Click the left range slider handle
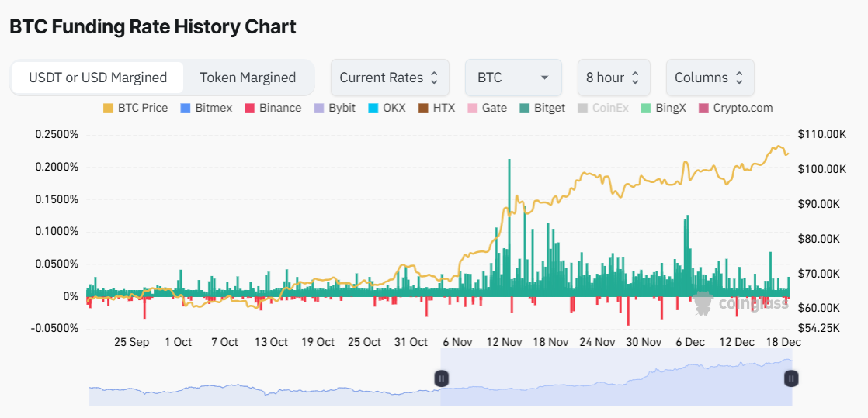 click(x=441, y=378)
